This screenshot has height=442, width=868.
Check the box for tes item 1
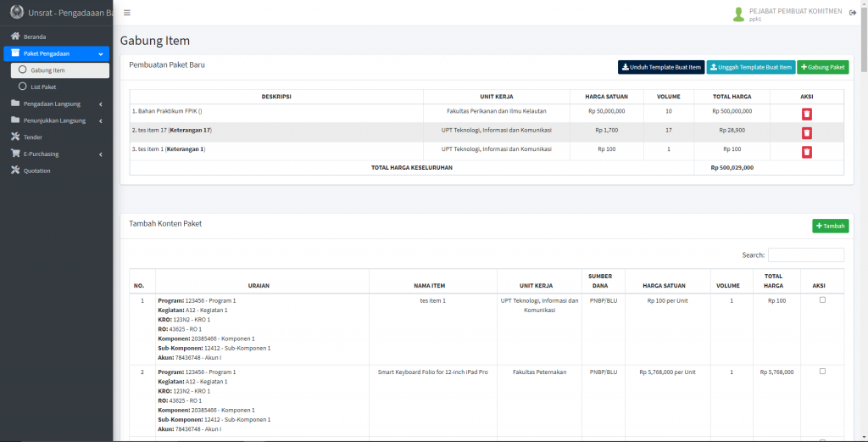pos(822,300)
